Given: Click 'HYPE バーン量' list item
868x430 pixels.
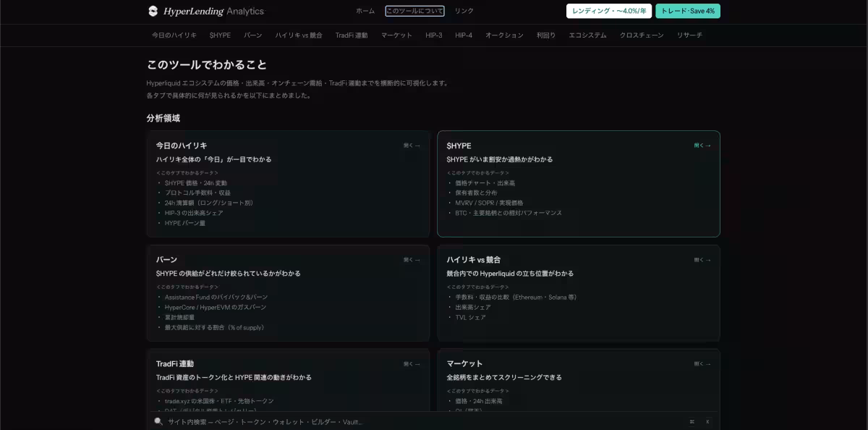Looking at the screenshot, I should coord(185,224).
